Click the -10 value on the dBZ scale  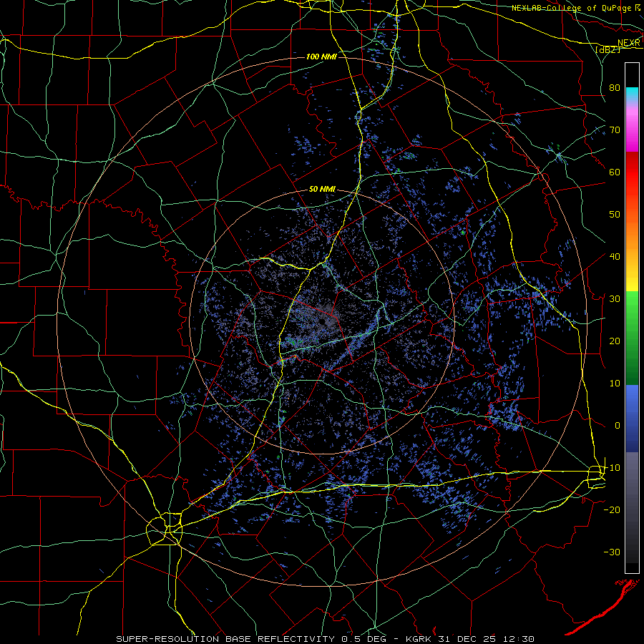[x=612, y=467]
